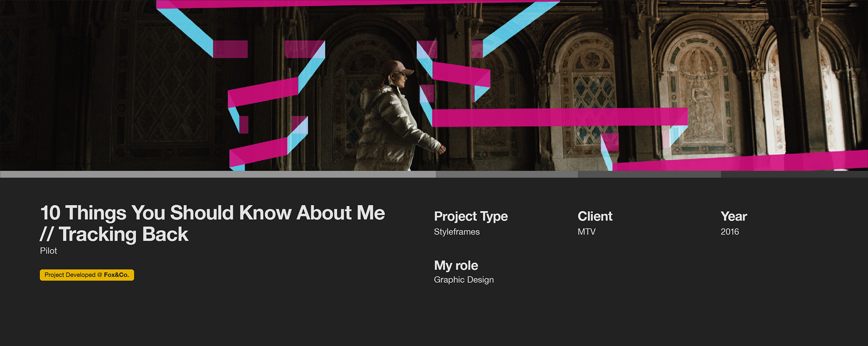
Task: Click the '// Tracking Back' title line
Action: coord(114,234)
